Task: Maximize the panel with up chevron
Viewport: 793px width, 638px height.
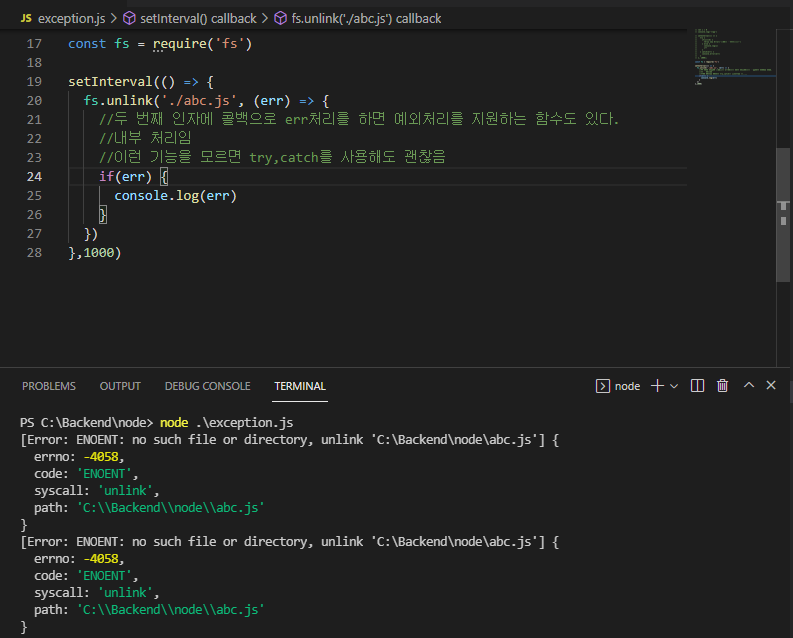Action: click(749, 385)
